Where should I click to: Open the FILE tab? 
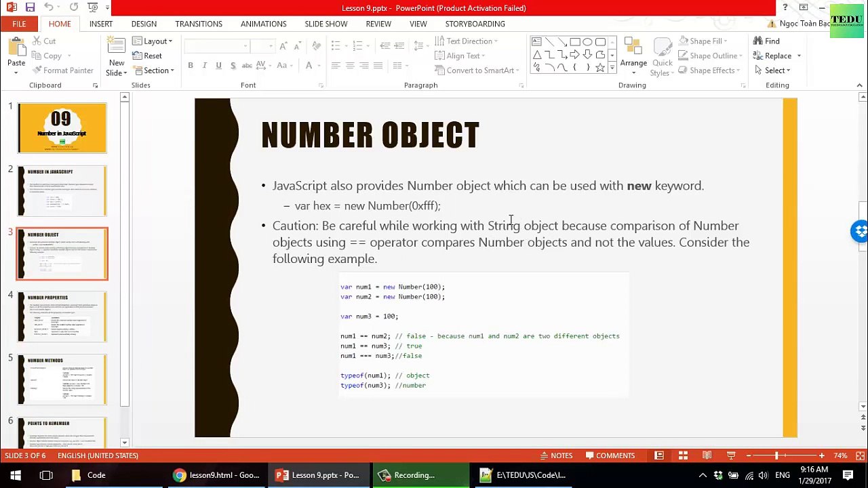19,24
